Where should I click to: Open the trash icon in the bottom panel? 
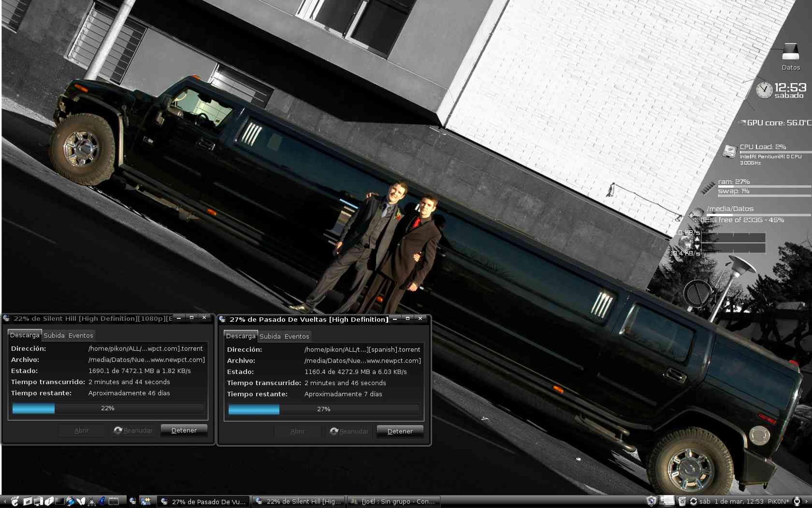(682, 501)
